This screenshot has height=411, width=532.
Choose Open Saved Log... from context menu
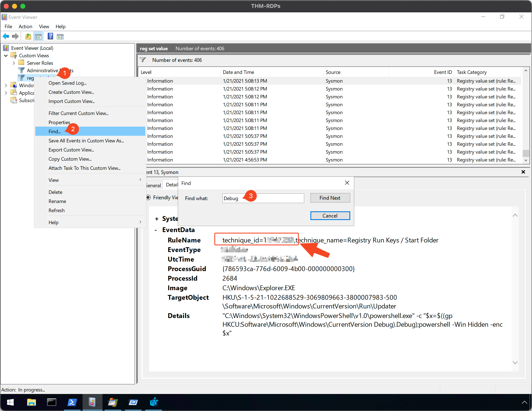90,83
